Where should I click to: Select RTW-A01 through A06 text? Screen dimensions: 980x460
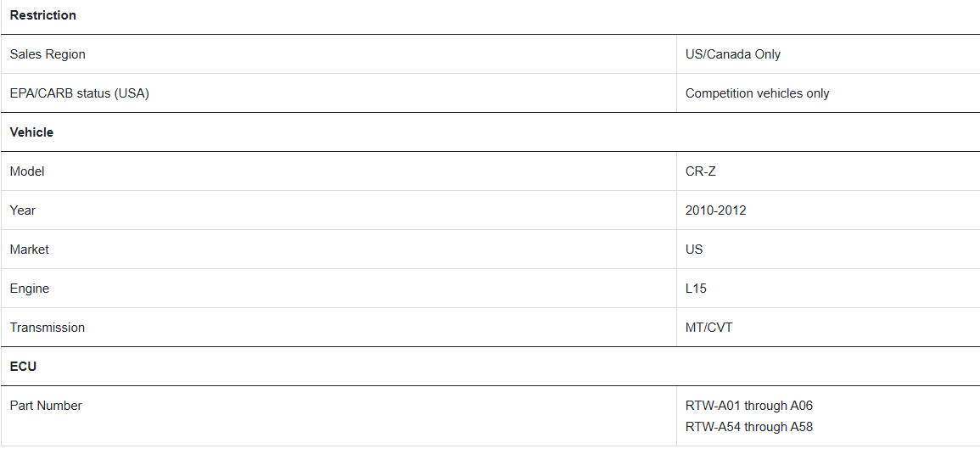(748, 405)
